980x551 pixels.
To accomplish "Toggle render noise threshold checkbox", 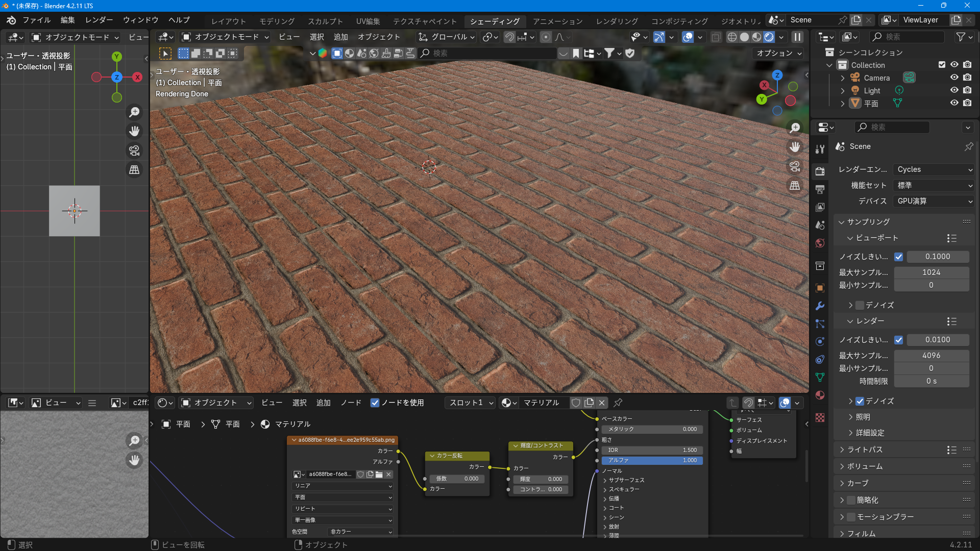I will 898,340.
